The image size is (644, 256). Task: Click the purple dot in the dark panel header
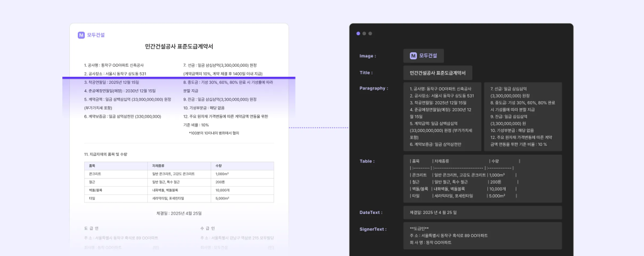(x=358, y=33)
